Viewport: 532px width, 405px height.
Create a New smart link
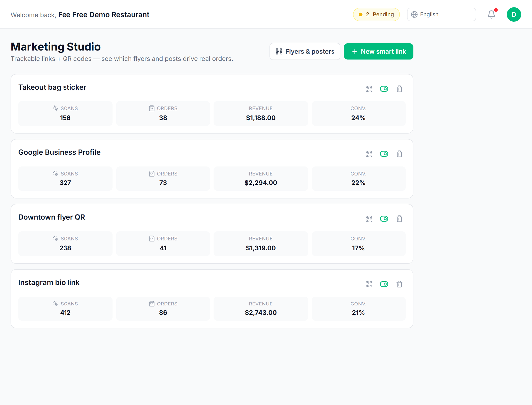click(x=378, y=51)
